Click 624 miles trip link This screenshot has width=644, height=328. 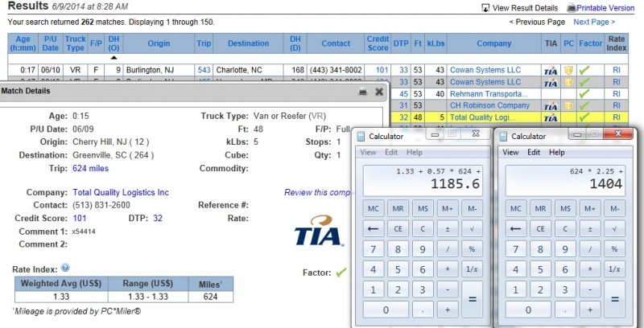click(x=91, y=168)
